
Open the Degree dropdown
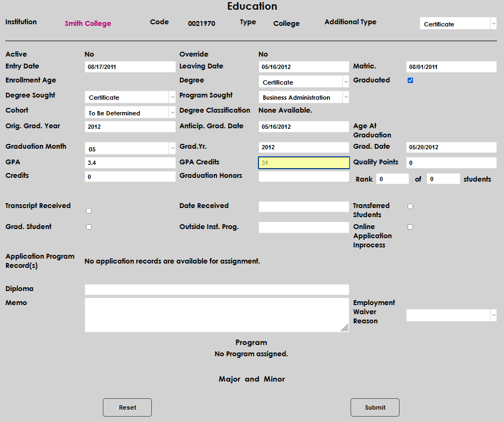[304, 82]
